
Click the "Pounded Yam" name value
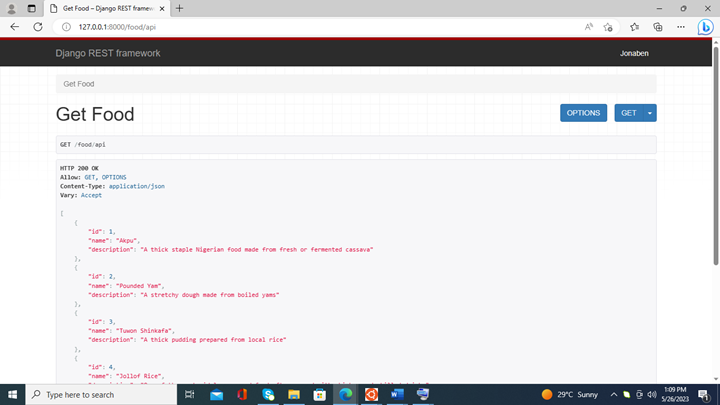tap(139, 286)
